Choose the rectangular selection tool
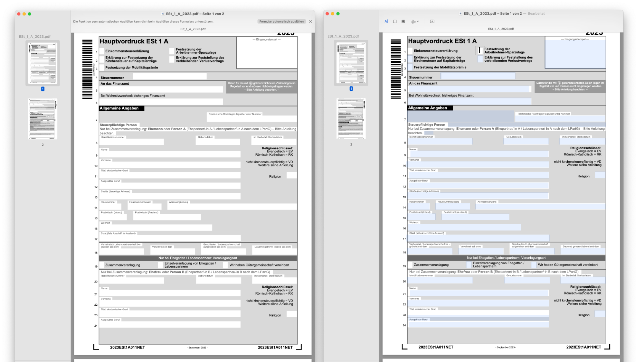 [x=395, y=22]
